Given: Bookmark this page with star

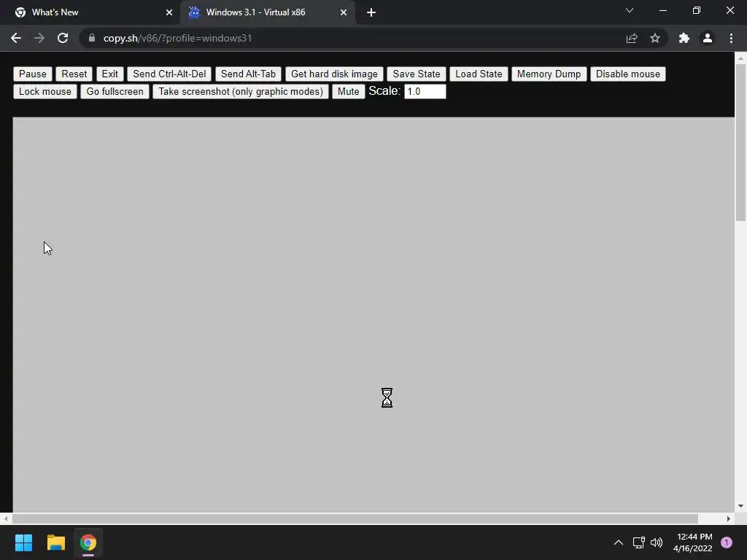Looking at the screenshot, I should click(x=655, y=38).
